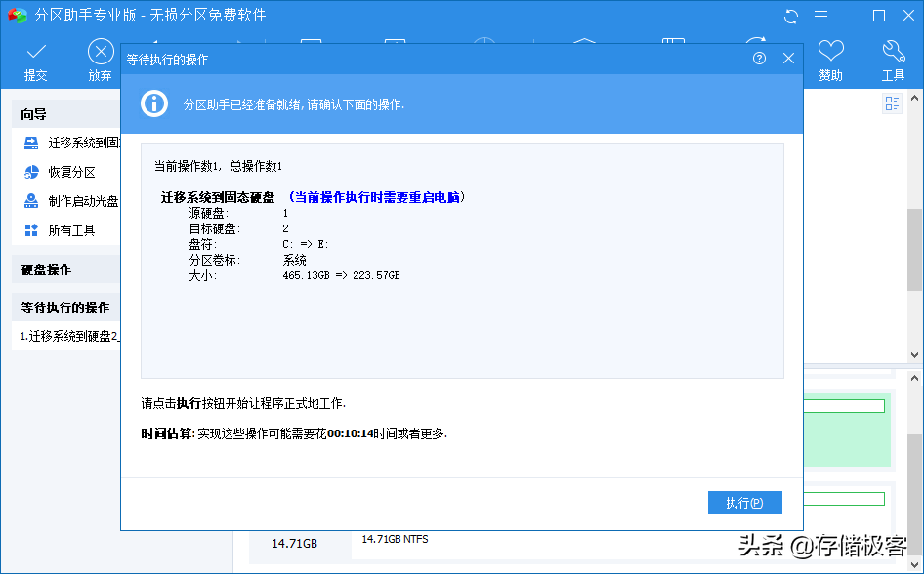Click the 提交 submit checkmark icon

[35, 50]
